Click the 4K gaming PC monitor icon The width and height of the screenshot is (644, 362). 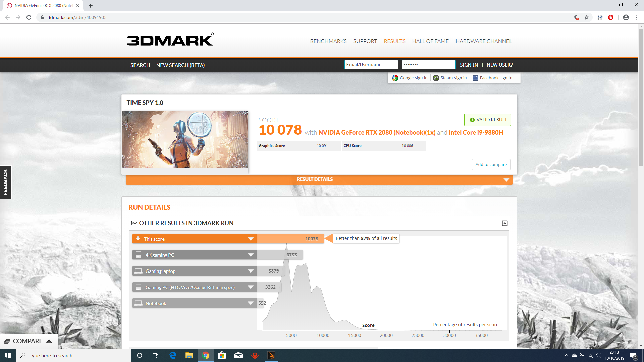[x=138, y=255]
